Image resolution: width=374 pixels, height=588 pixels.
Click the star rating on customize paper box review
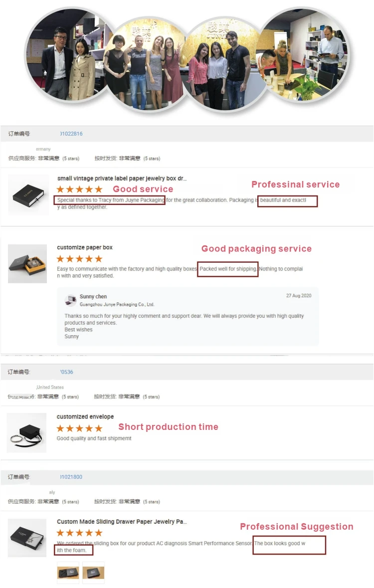79,259
